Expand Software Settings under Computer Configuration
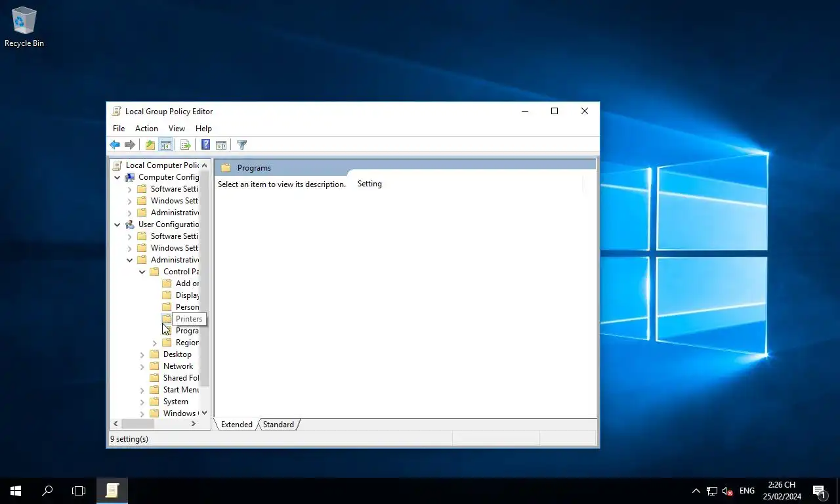Viewport: 840px width, 504px height. pyautogui.click(x=130, y=189)
